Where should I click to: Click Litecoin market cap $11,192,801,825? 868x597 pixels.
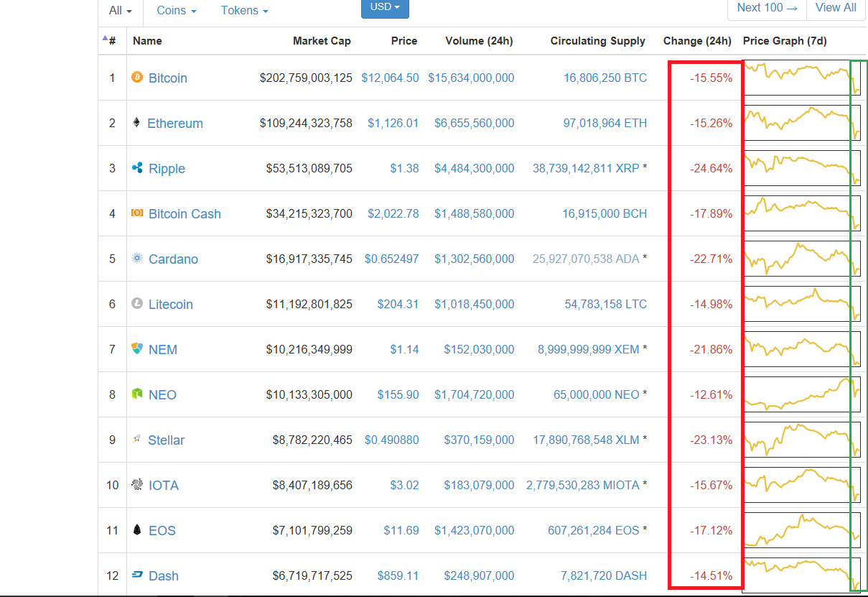[x=309, y=304]
